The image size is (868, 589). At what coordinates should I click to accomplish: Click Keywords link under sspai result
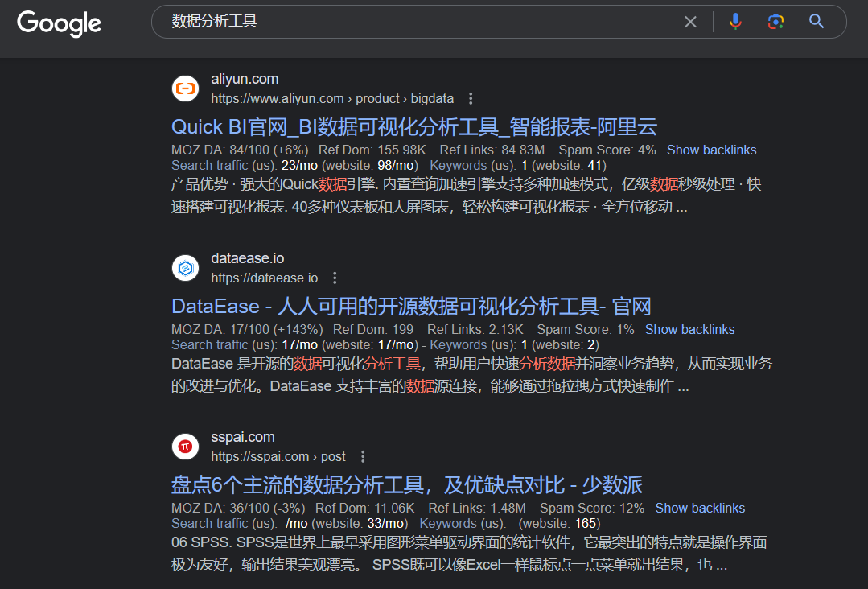[448, 524]
